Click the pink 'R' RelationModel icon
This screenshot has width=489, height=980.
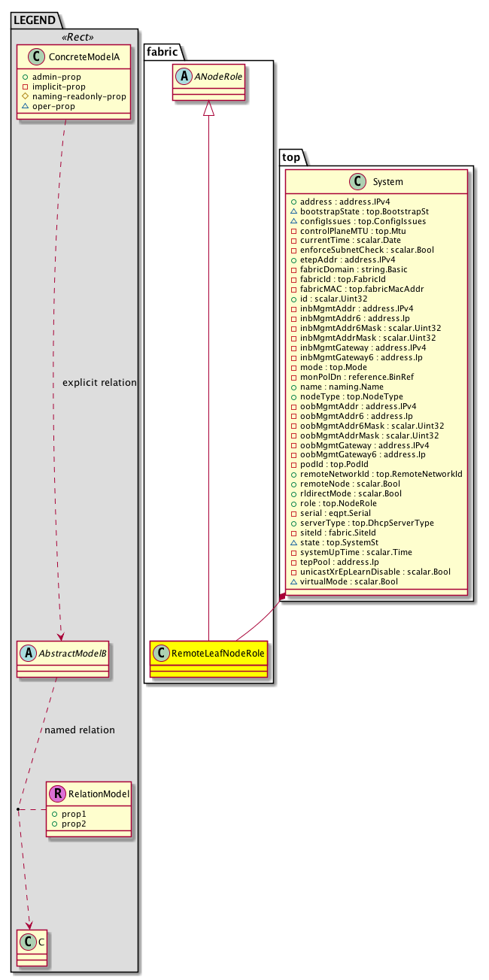pyautogui.click(x=58, y=793)
